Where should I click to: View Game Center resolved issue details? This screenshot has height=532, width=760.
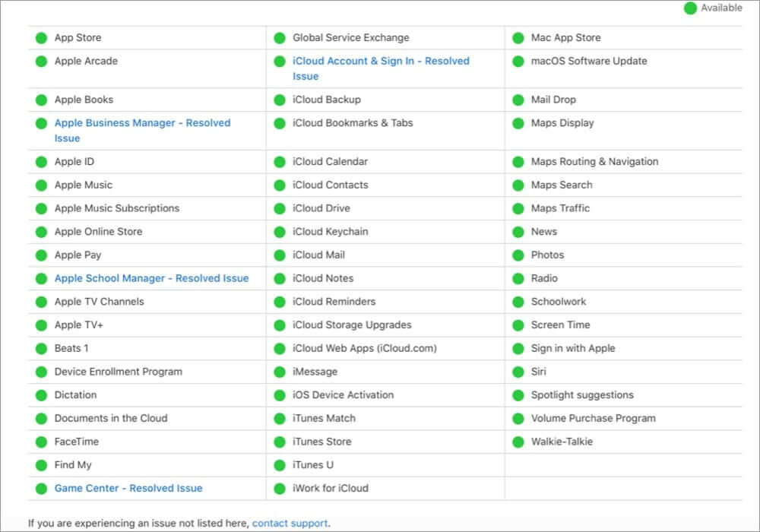coord(127,488)
